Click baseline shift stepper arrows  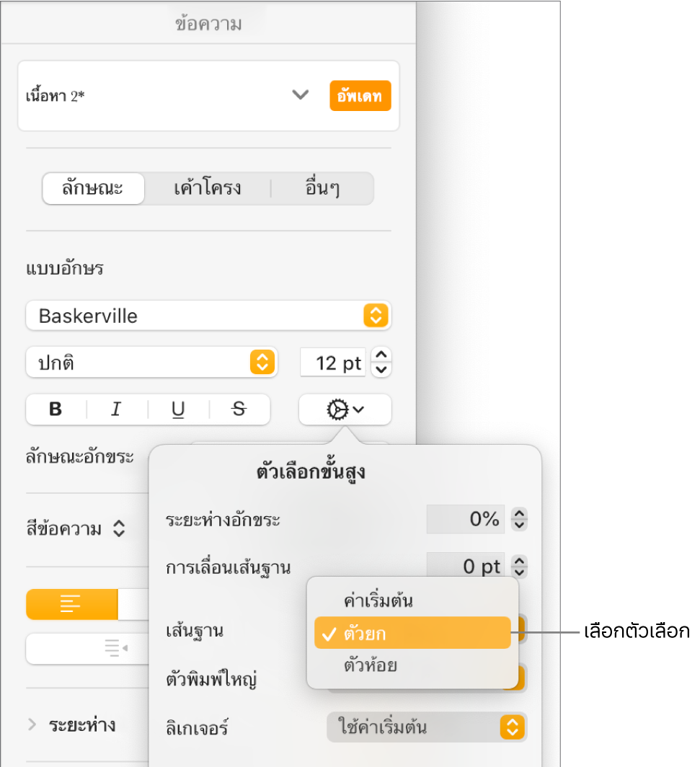(x=519, y=567)
